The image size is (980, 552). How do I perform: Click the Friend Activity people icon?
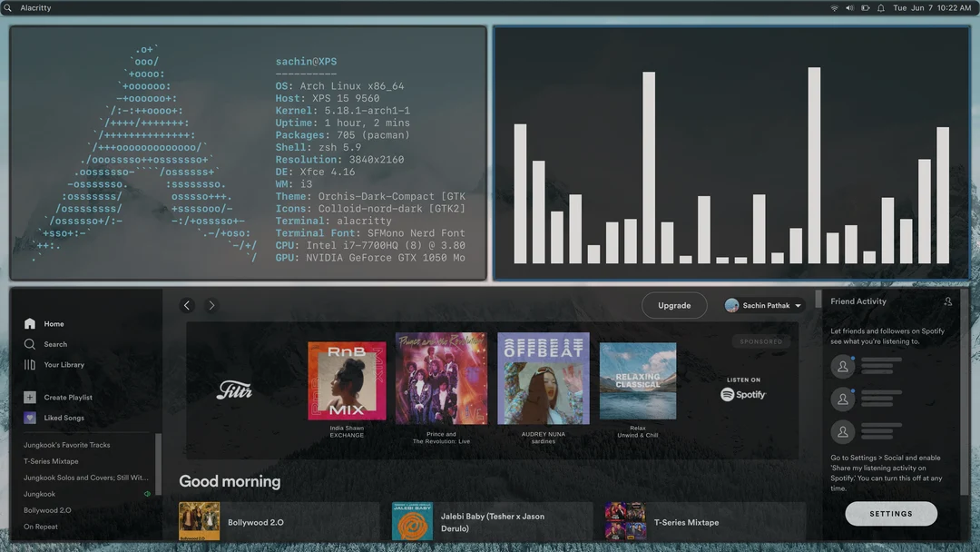948,301
